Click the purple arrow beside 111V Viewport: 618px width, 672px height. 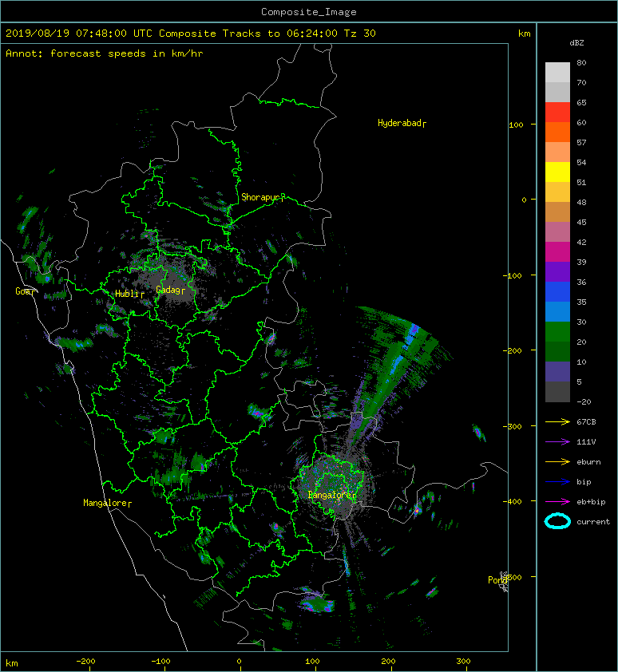pos(557,441)
